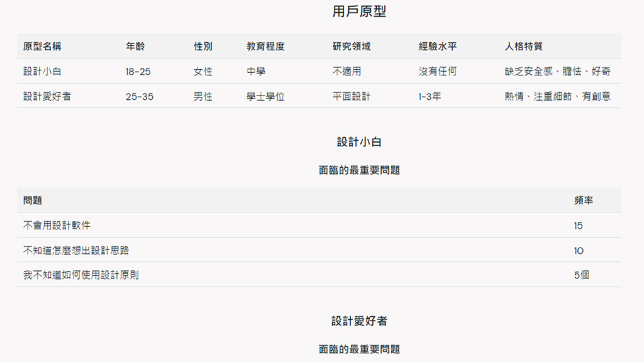Screen dimensions: 644x362
Task: Click 面臨的最重要問題 heading under 設計小白
Action: pyautogui.click(x=359, y=170)
